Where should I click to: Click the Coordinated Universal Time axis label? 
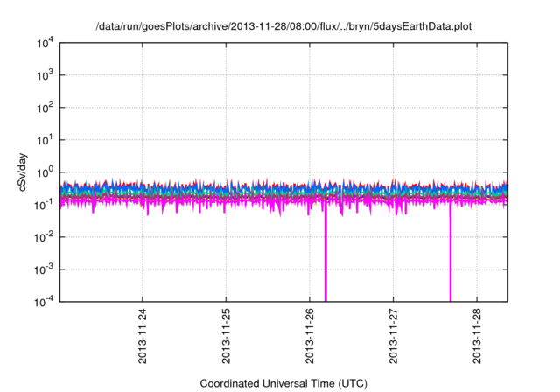(x=283, y=383)
